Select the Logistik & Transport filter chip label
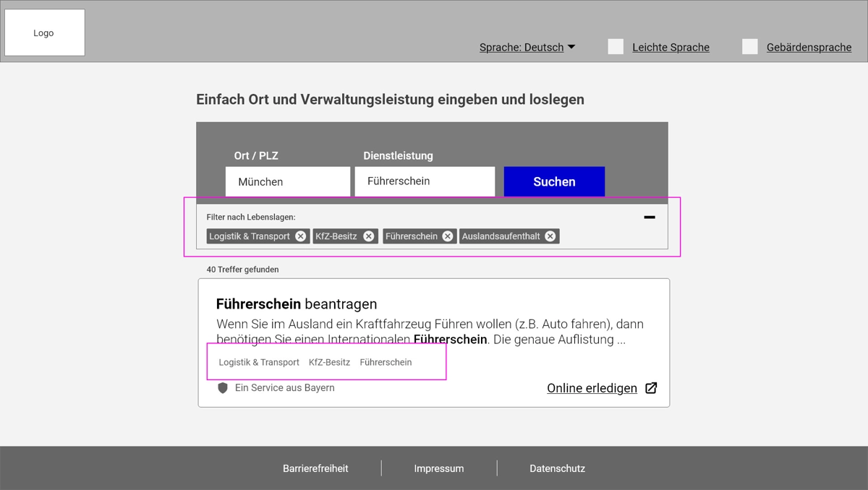This screenshot has width=868, height=490. point(250,236)
